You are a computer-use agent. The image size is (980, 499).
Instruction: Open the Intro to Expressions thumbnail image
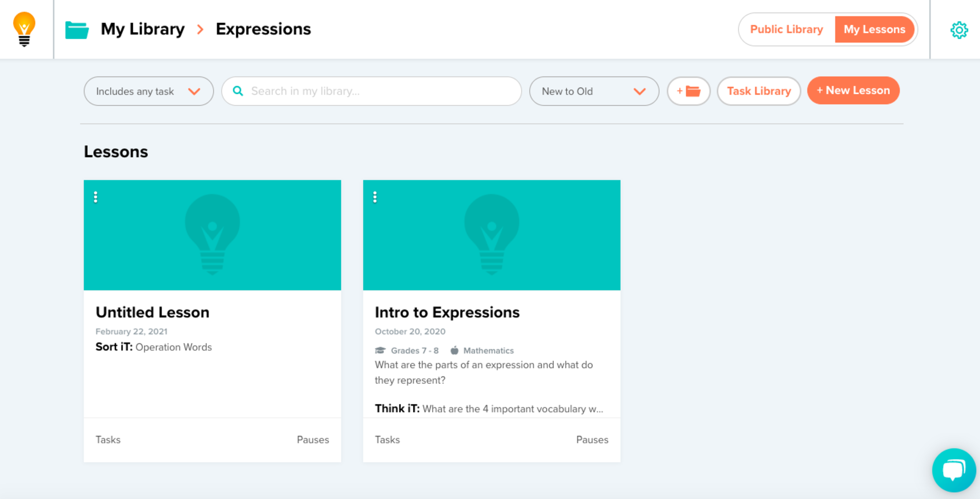point(491,235)
